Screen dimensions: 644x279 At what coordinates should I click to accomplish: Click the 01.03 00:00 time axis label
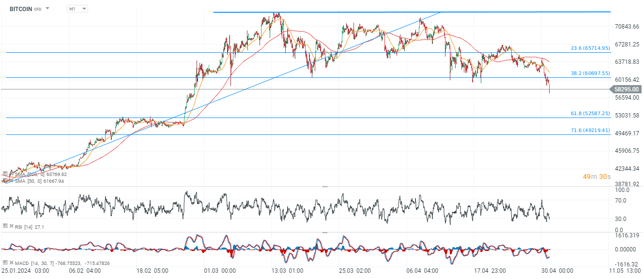[x=220, y=272]
